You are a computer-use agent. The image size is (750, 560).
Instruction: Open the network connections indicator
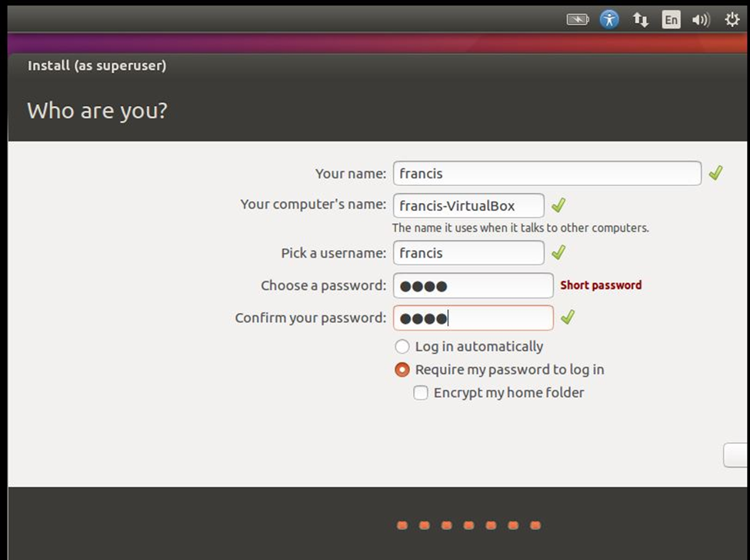(x=641, y=19)
